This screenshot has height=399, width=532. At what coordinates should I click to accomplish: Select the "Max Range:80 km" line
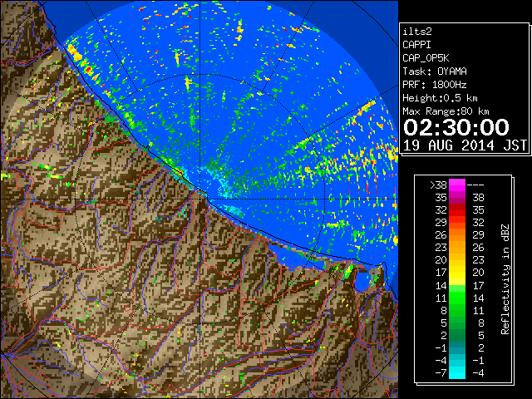(446, 111)
